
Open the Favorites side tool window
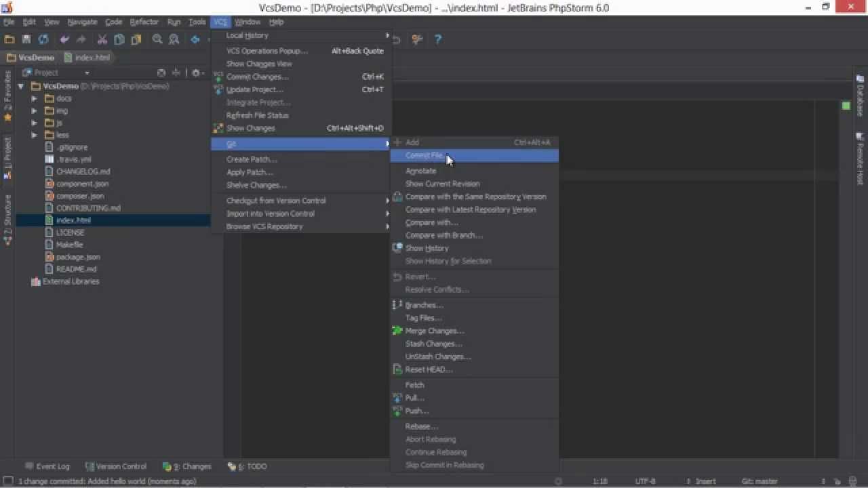coord(7,96)
